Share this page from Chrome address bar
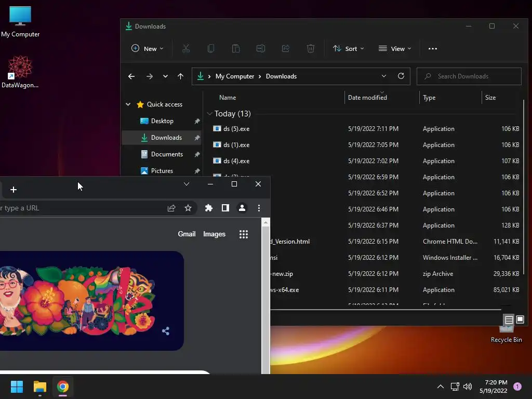The image size is (532, 399). point(171,208)
